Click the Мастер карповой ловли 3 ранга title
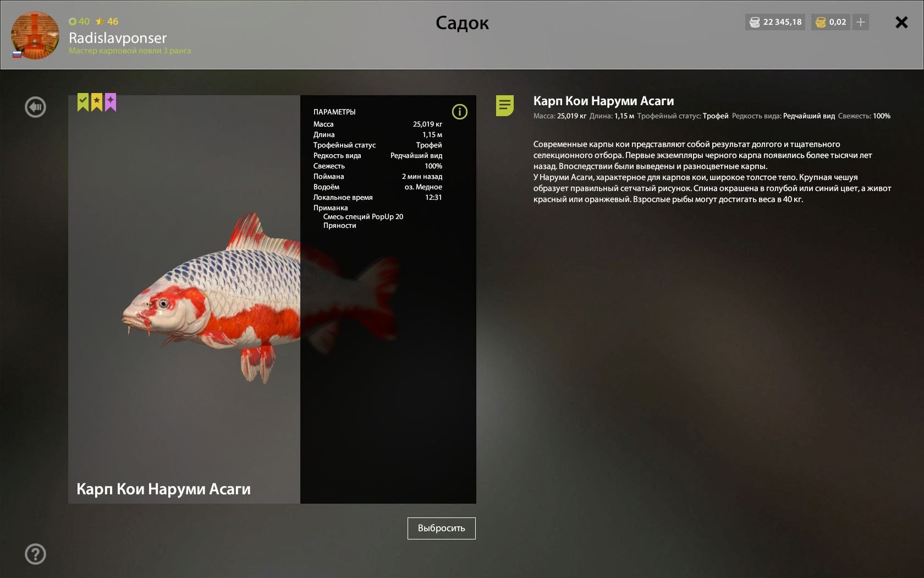Image resolution: width=924 pixels, height=578 pixels. pos(130,51)
